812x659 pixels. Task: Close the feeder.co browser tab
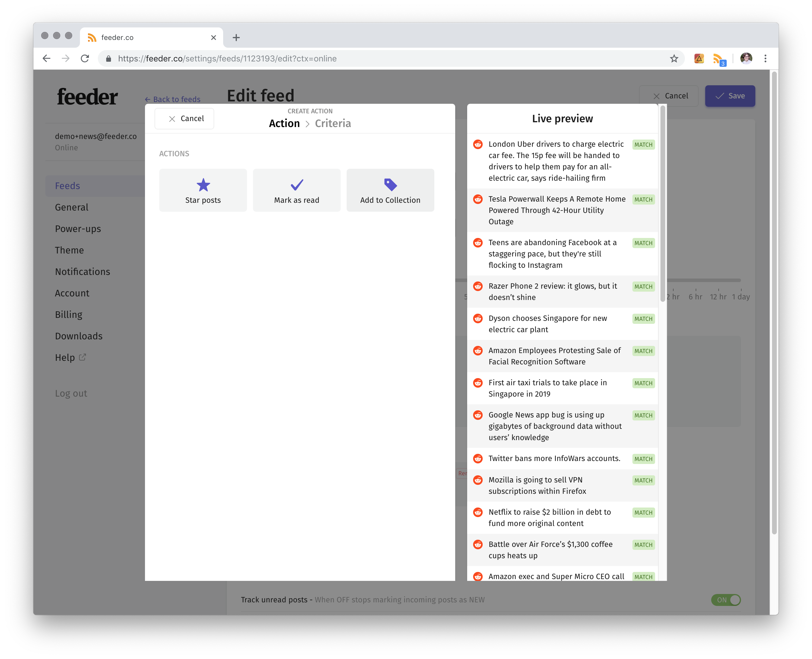tap(214, 38)
